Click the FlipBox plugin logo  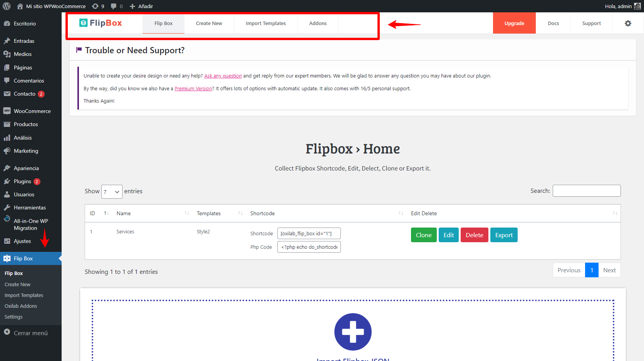click(100, 23)
